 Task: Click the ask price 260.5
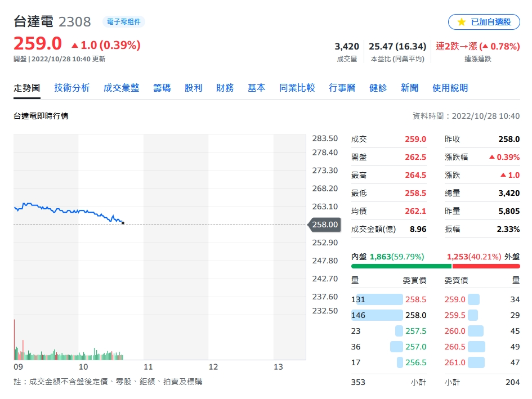[455, 347]
